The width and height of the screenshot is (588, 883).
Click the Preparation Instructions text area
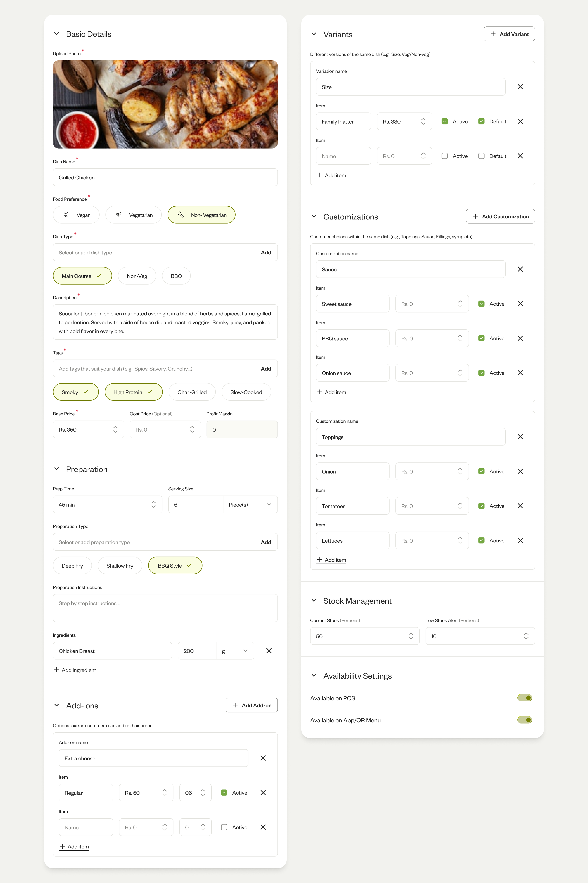pyautogui.click(x=165, y=608)
